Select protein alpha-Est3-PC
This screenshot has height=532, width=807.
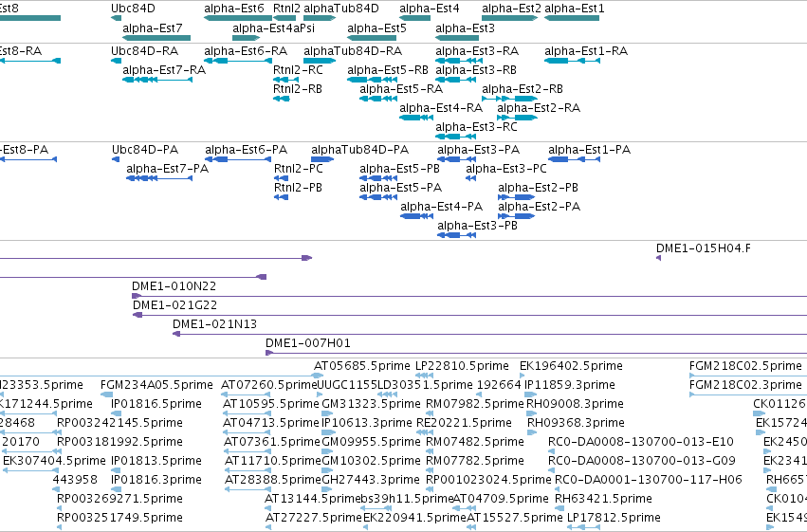506,169
